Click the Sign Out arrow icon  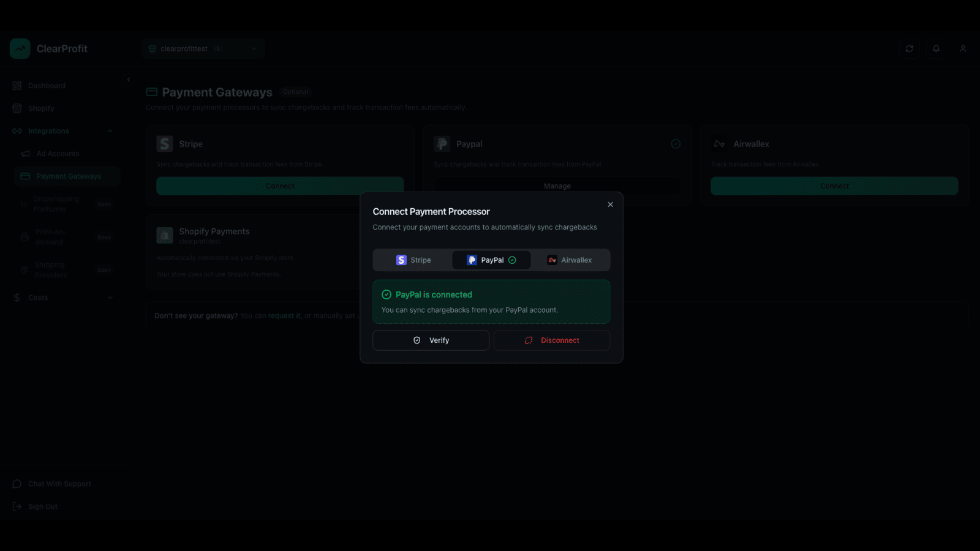(17, 506)
